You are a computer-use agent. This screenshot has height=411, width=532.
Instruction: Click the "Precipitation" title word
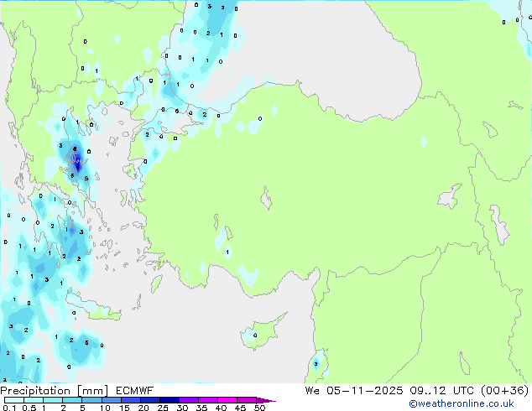(x=35, y=391)
